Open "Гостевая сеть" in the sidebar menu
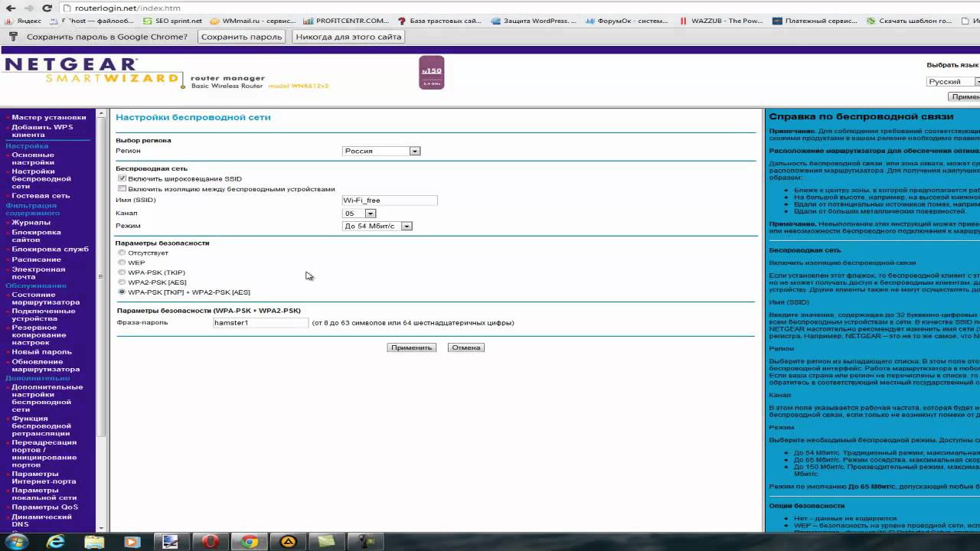 [41, 195]
